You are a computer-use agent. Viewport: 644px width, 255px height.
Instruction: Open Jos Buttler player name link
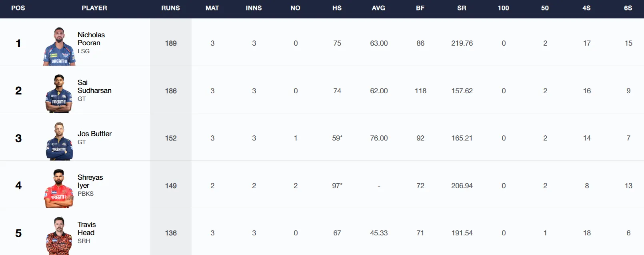[x=94, y=134]
